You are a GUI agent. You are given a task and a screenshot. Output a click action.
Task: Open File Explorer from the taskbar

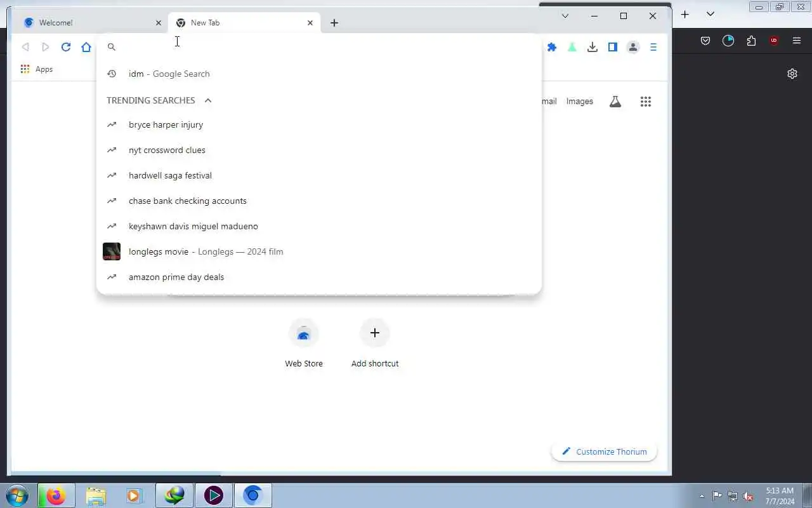[95, 495]
